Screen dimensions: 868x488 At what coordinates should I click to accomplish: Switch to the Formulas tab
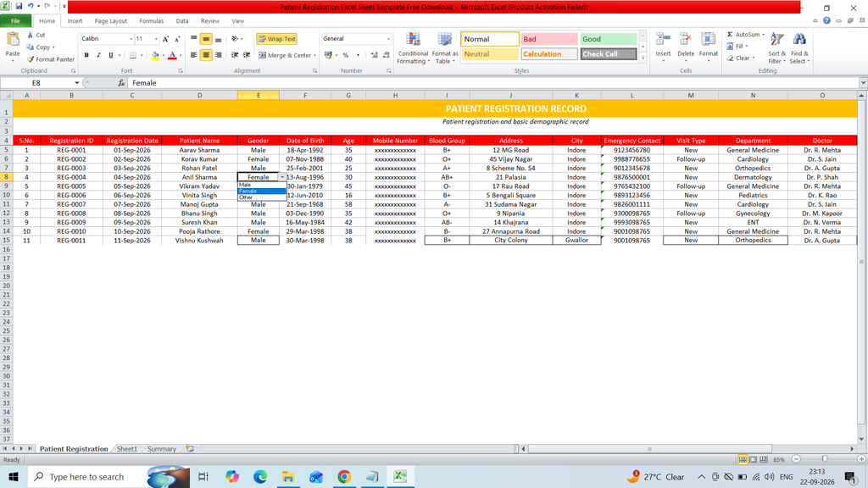pos(151,21)
